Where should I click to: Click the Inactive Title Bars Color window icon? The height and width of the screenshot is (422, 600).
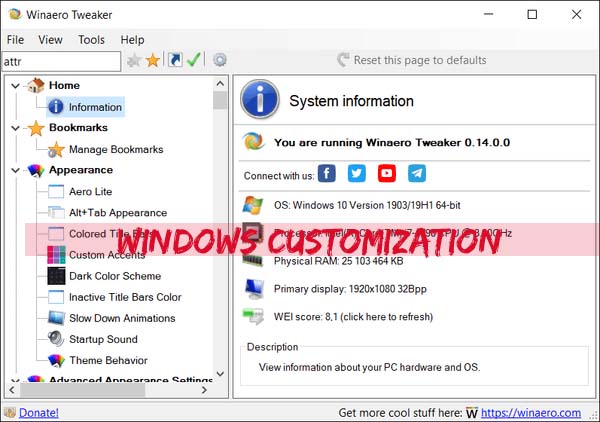56,297
